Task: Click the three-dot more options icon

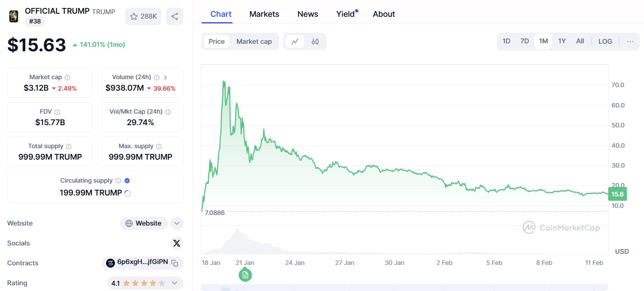Action: click(630, 42)
